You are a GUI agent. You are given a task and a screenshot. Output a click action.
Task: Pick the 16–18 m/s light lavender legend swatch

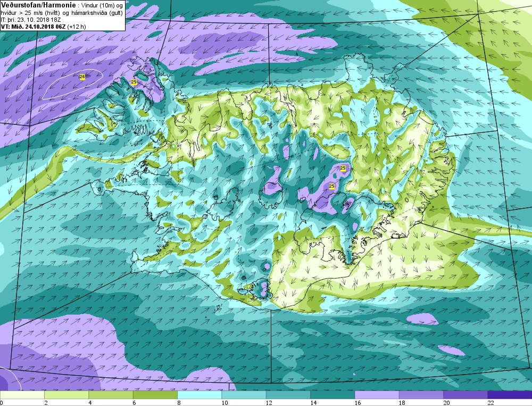pyautogui.click(x=377, y=395)
